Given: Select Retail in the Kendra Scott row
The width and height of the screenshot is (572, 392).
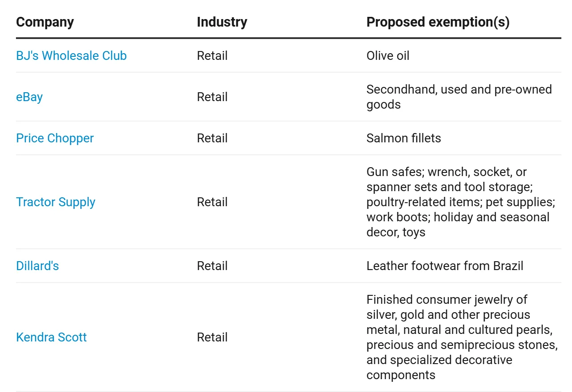Looking at the screenshot, I should pos(212,337).
